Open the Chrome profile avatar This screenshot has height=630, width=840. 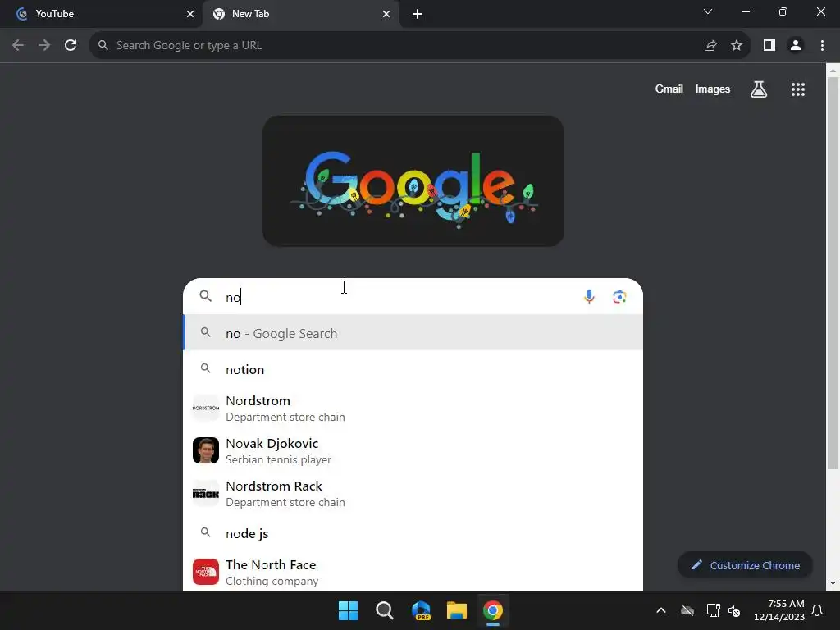[796, 46]
